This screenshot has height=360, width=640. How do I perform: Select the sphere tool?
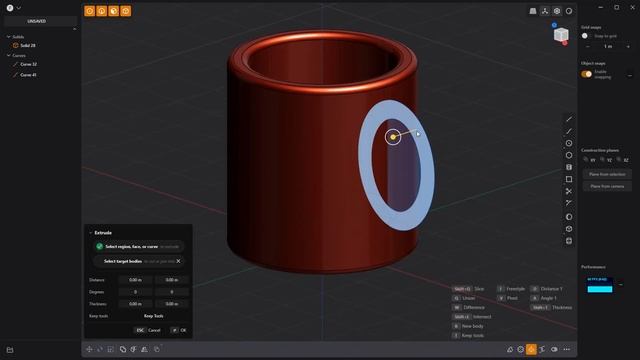click(569, 217)
